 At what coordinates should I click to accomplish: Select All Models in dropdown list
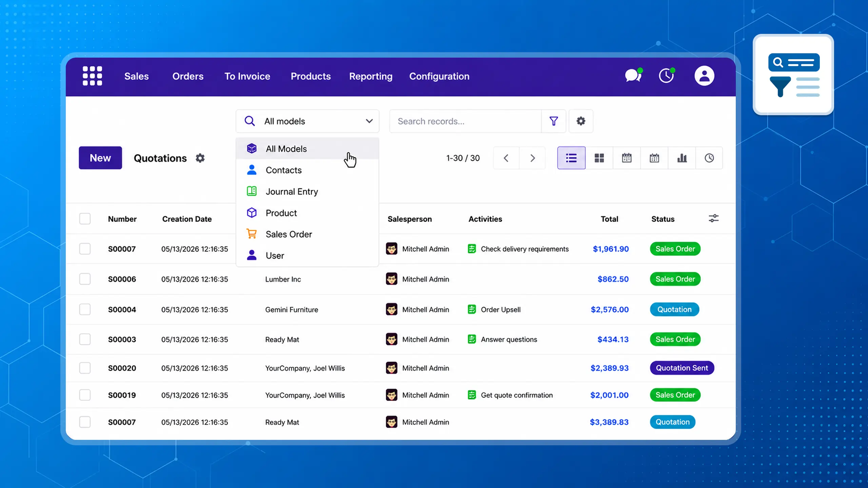[307, 148]
